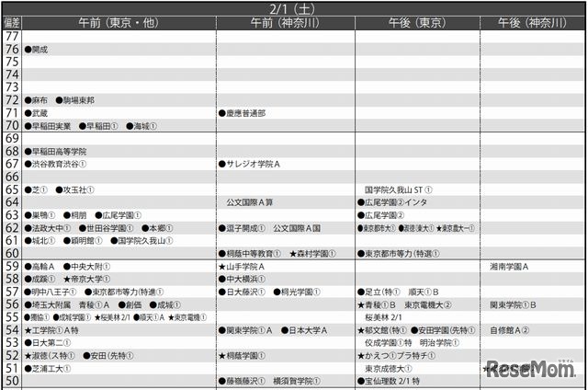
Task: Click the 公文国際A算 entry
Action: coord(249,202)
